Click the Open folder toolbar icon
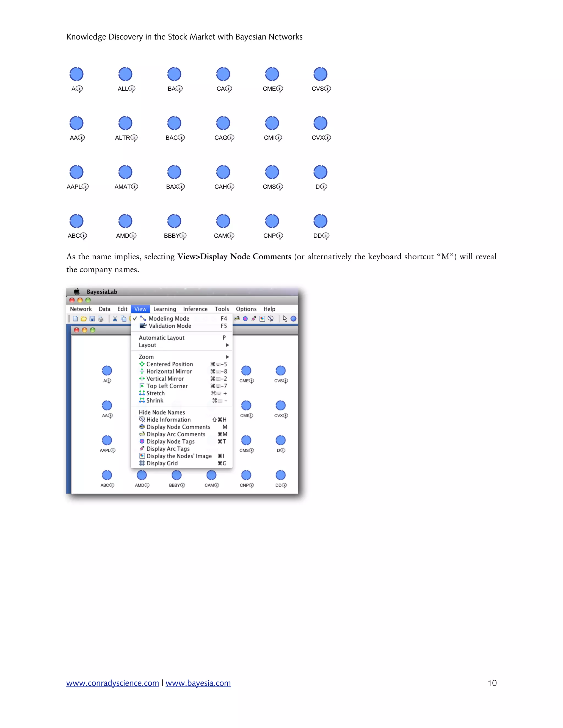Screen dimensions: 563x728 click(84, 319)
